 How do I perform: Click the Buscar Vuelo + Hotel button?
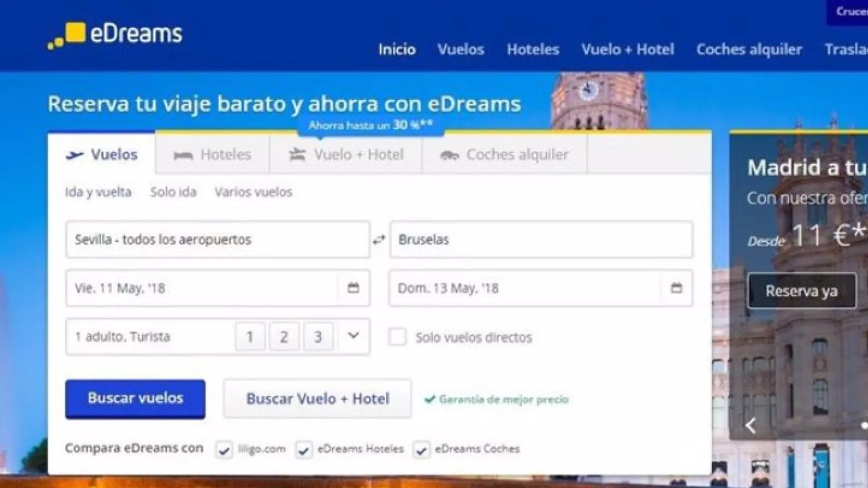[317, 399]
